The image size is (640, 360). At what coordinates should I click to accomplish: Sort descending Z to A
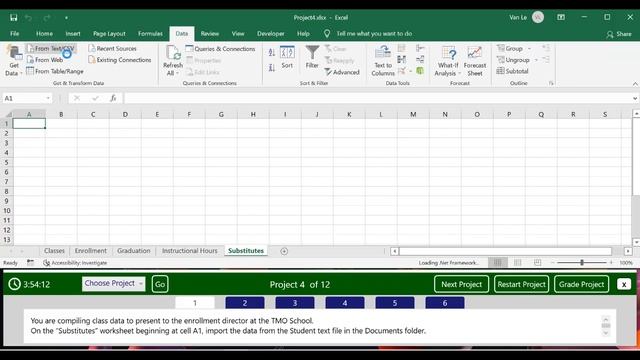click(272, 68)
